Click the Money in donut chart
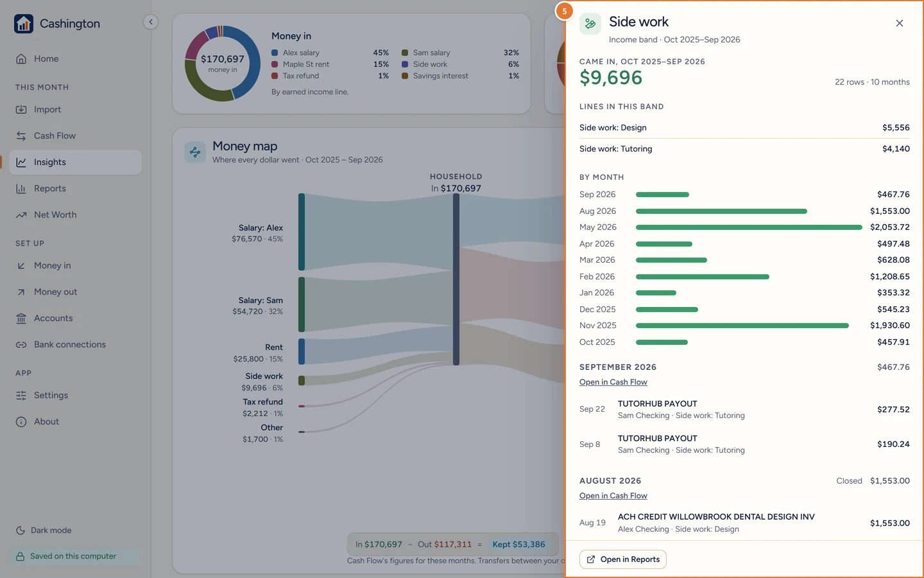 coord(223,64)
